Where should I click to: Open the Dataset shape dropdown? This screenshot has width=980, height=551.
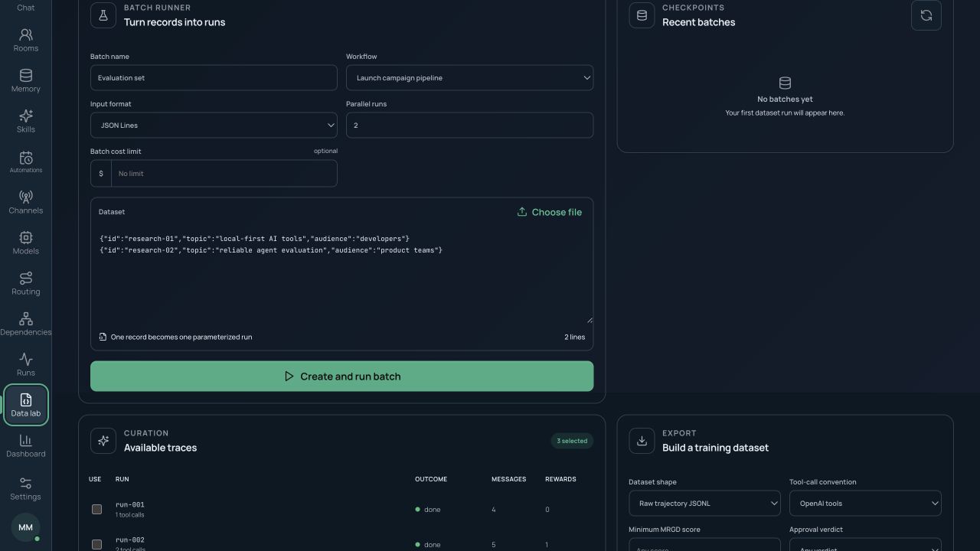[704, 503]
